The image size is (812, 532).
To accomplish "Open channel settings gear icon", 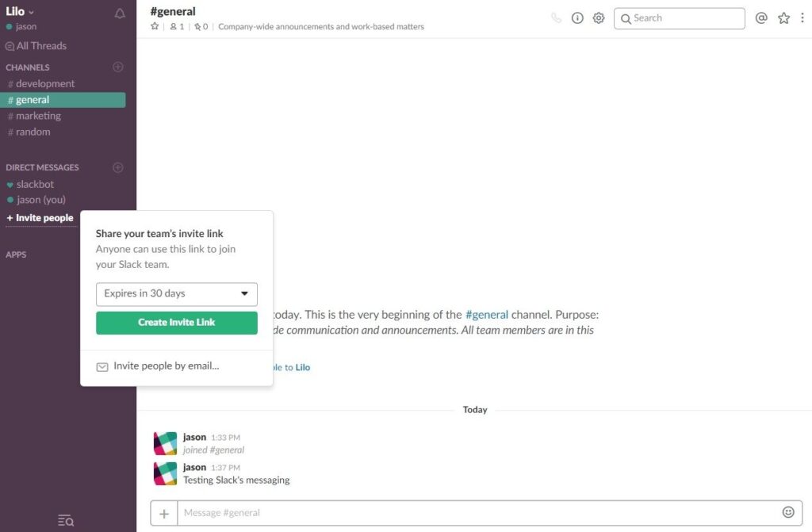I will tap(599, 18).
